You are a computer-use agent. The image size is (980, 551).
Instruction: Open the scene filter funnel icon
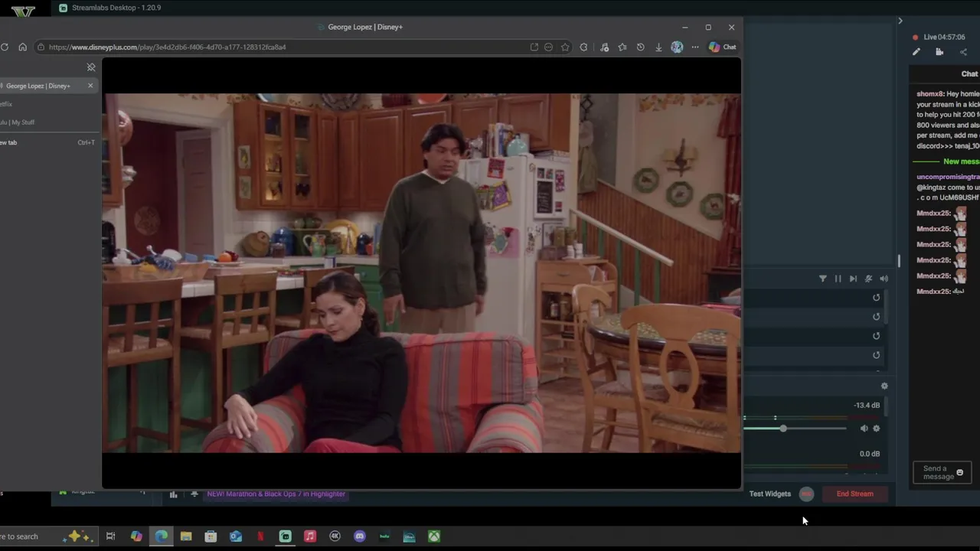pyautogui.click(x=823, y=279)
